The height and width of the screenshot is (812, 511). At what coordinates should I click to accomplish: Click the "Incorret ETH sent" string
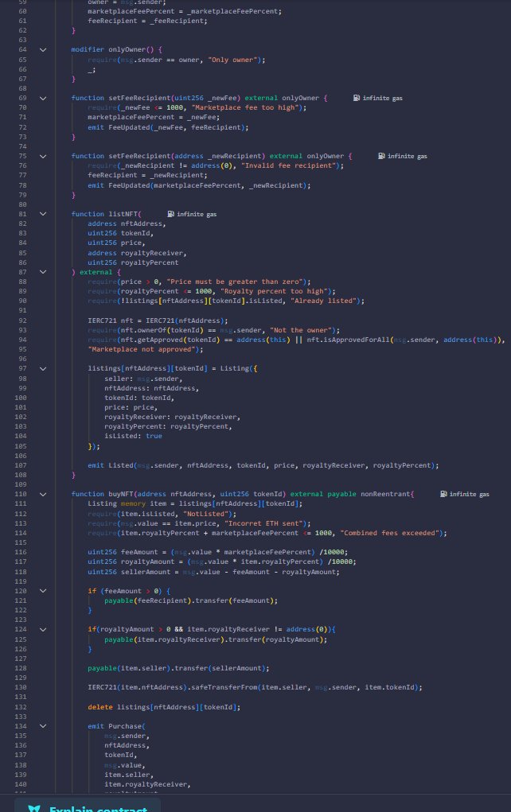point(263,523)
